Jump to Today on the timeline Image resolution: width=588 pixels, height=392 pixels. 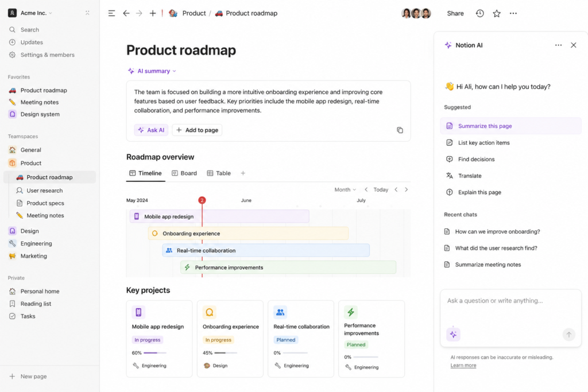pos(381,189)
